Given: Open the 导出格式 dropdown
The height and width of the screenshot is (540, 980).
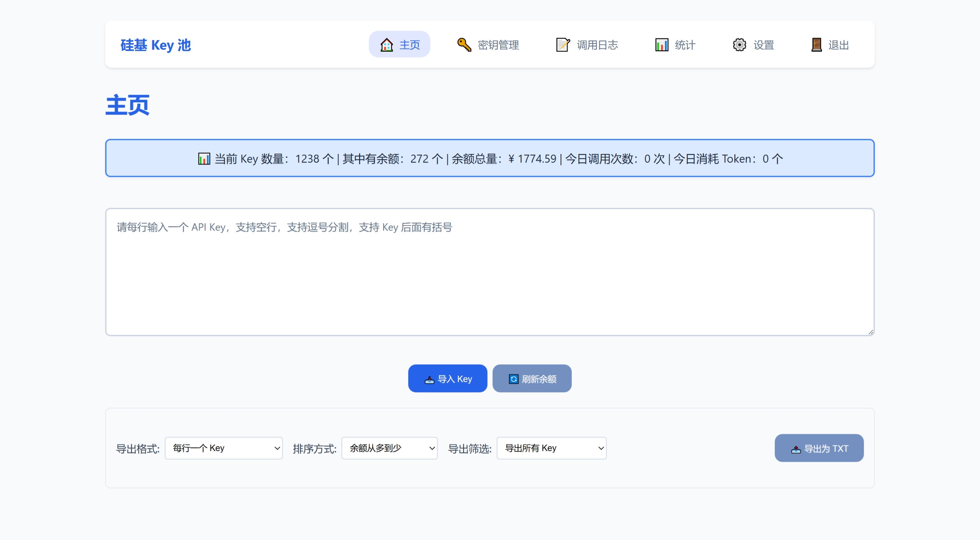Looking at the screenshot, I should click(x=224, y=448).
